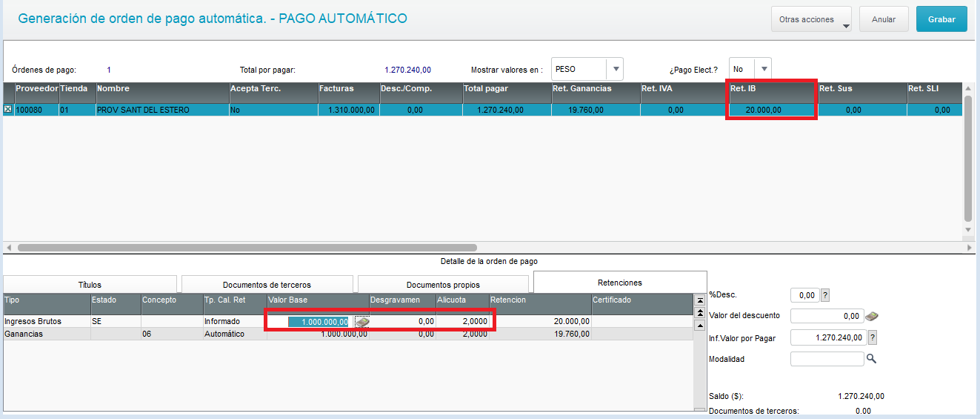Select Ingresos Brutos retention row
This screenshot has width=980, height=419.
tap(348, 322)
